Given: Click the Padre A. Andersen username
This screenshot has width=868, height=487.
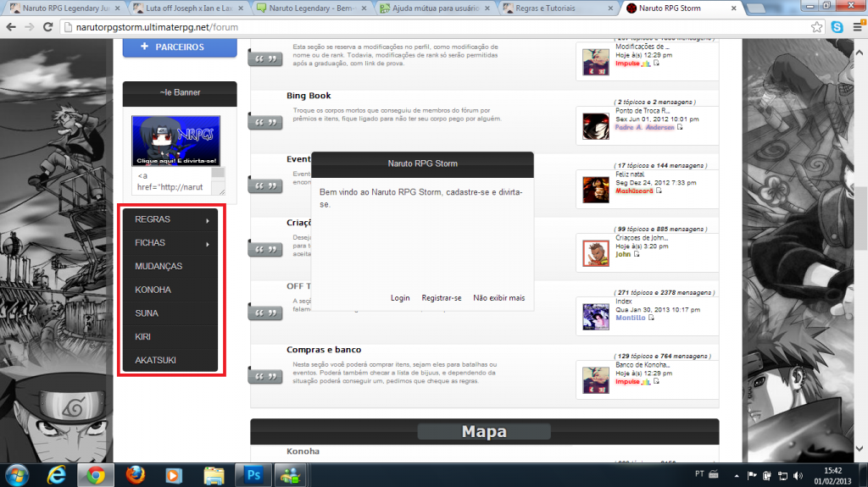Looking at the screenshot, I should pyautogui.click(x=645, y=127).
